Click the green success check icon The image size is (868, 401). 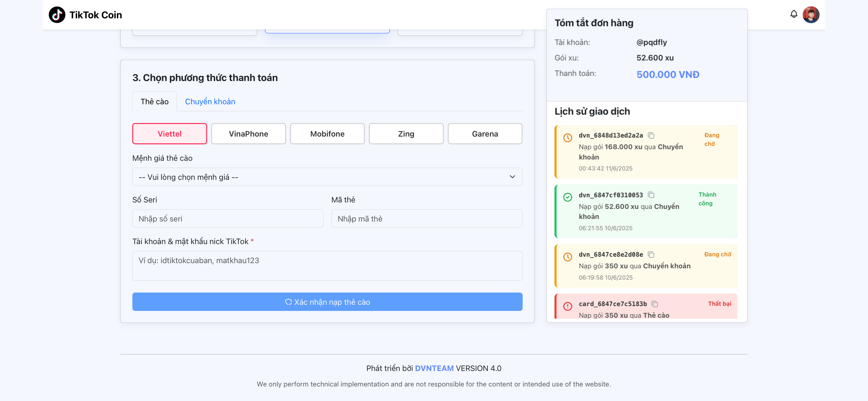click(x=567, y=198)
